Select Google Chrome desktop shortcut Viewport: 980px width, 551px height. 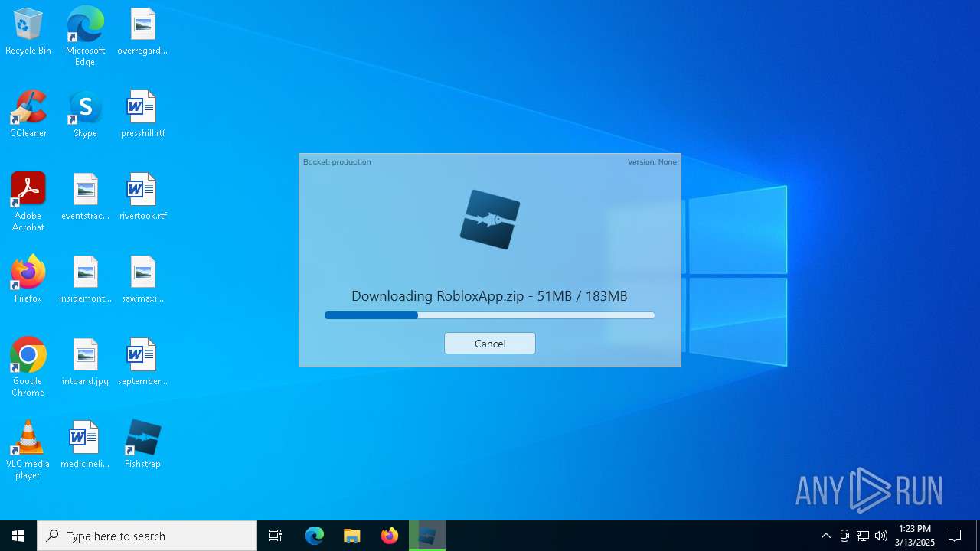point(28,367)
